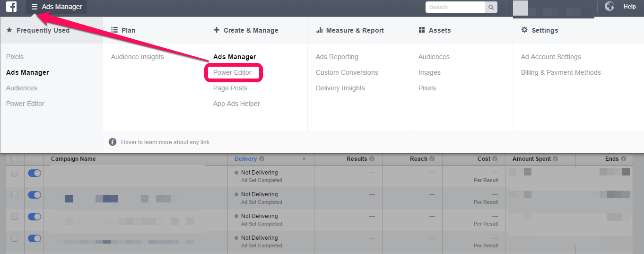Open Pixels under Frequently Used

(15, 57)
